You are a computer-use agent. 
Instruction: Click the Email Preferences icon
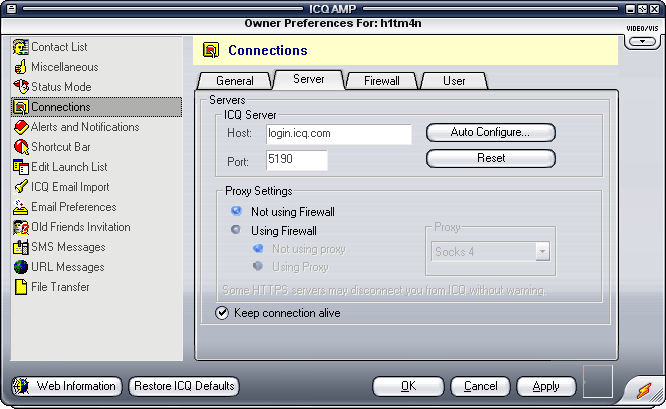point(20,207)
